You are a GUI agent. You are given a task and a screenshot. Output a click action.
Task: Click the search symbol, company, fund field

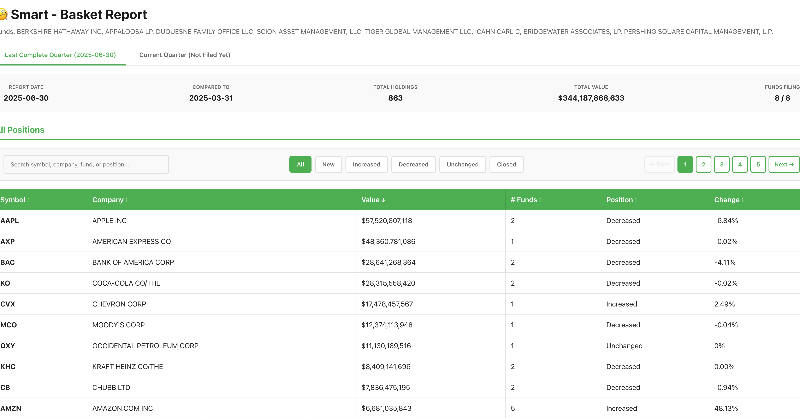tap(86, 164)
